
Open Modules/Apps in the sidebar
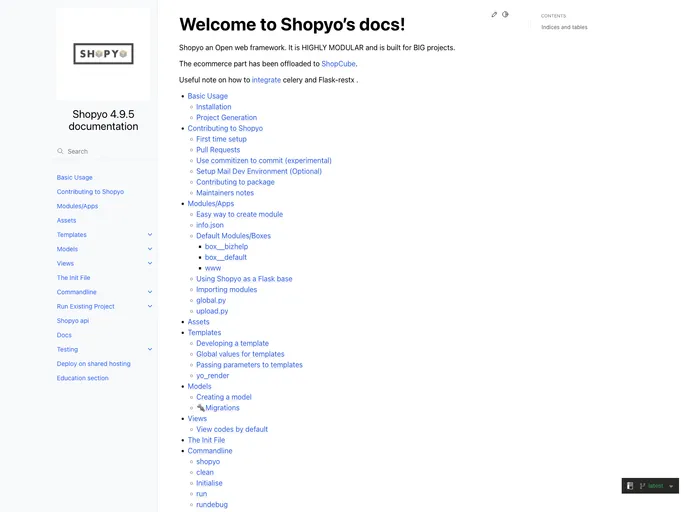pos(77,206)
